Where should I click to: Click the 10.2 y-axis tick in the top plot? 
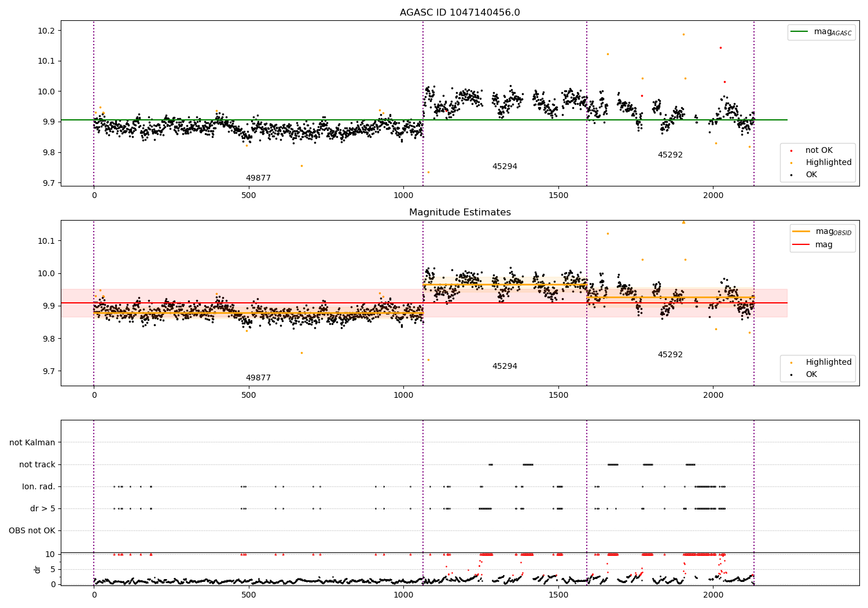point(46,31)
